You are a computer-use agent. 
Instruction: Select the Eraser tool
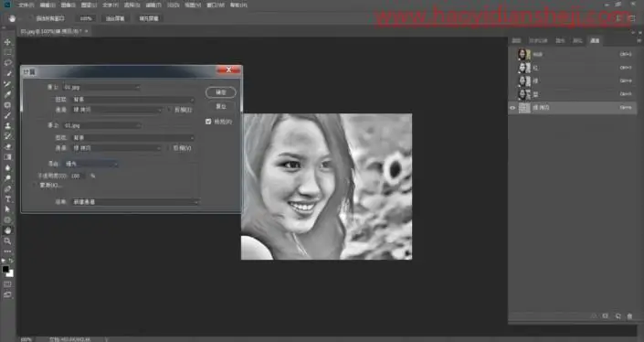[7, 146]
